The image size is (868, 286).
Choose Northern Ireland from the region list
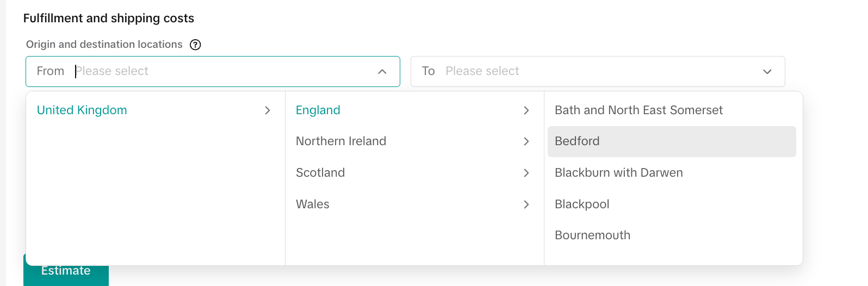tap(341, 141)
